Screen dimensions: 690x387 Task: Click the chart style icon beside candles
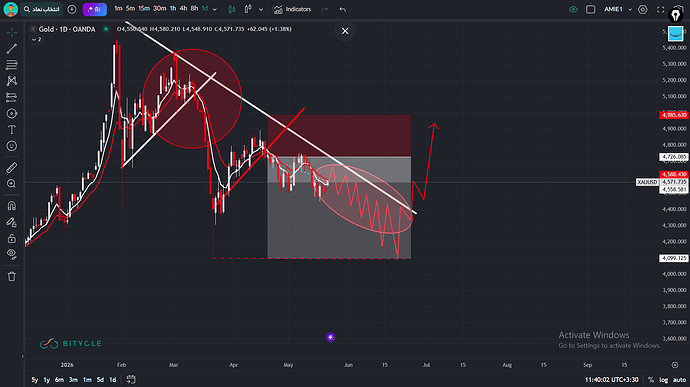coord(248,9)
